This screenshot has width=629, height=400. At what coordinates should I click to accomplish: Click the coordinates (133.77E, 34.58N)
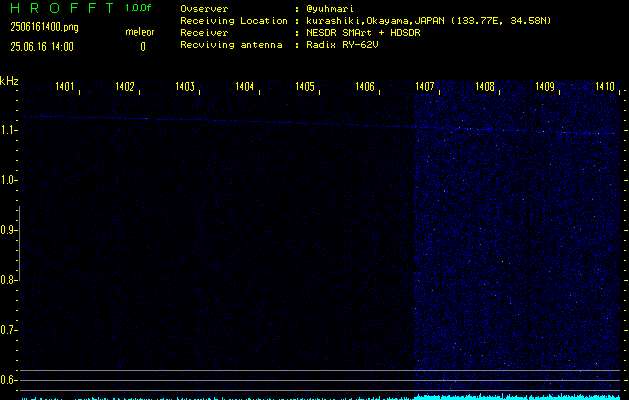(501, 21)
